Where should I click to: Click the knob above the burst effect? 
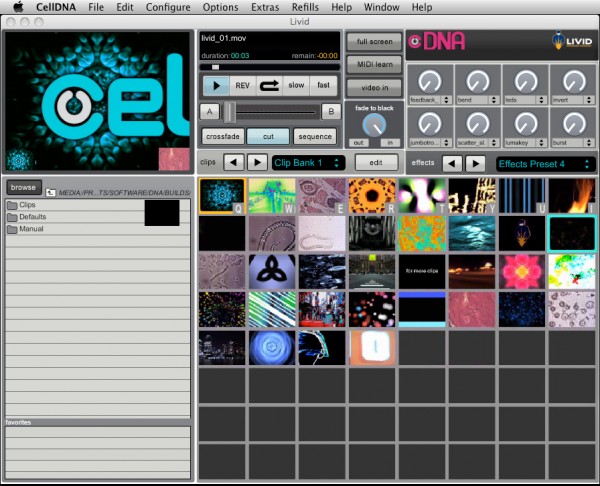tap(573, 124)
